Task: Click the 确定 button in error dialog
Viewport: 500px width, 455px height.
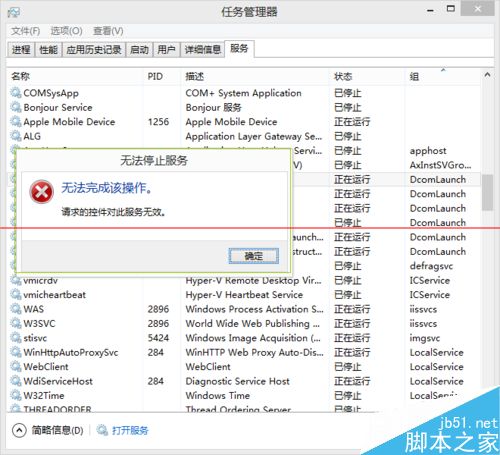Action: (254, 256)
